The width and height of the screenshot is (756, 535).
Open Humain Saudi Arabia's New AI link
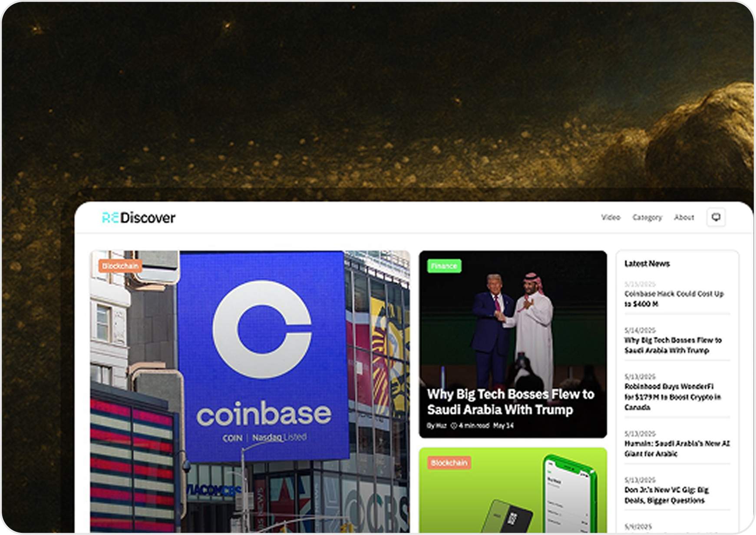[677, 449]
